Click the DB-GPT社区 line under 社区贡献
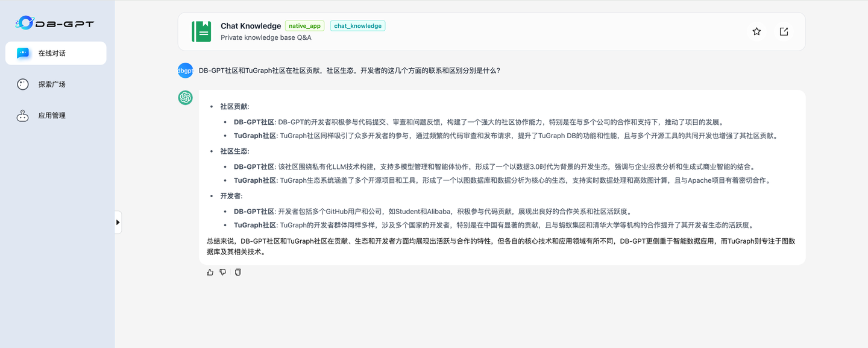Viewport: 868px width, 348px height. [x=479, y=122]
